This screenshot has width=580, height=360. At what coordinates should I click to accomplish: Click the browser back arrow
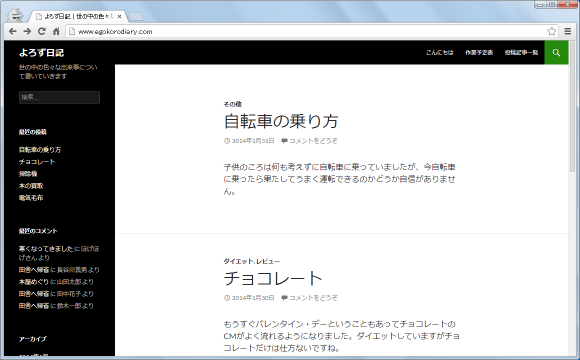point(13,31)
